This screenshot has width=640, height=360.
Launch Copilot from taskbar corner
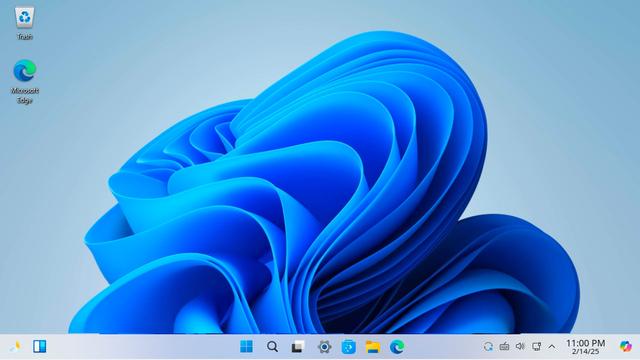625,347
